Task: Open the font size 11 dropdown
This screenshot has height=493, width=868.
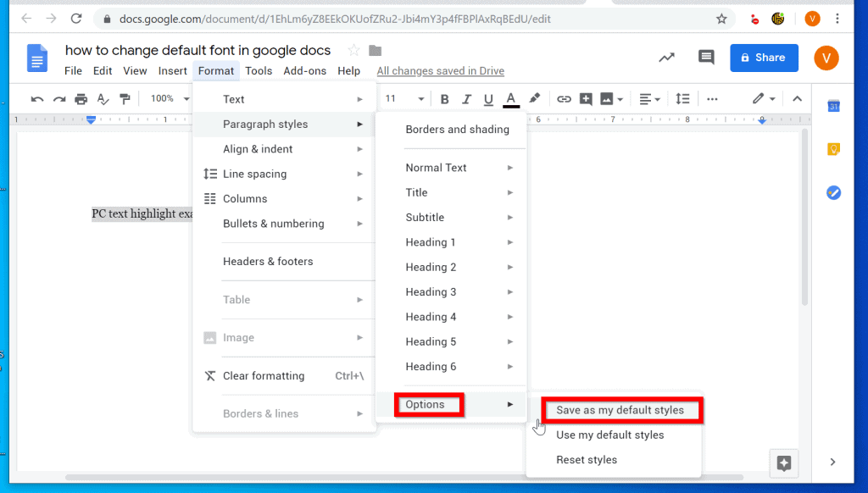Action: [404, 99]
